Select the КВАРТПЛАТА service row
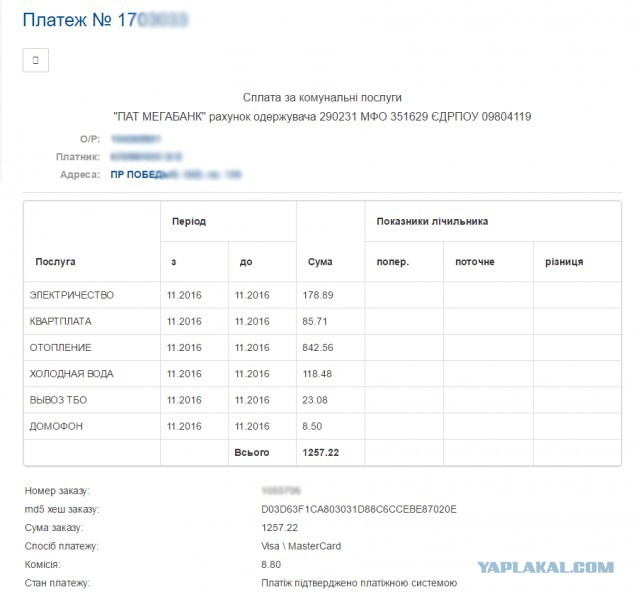Screen dimensions: 640x597 coord(63,321)
